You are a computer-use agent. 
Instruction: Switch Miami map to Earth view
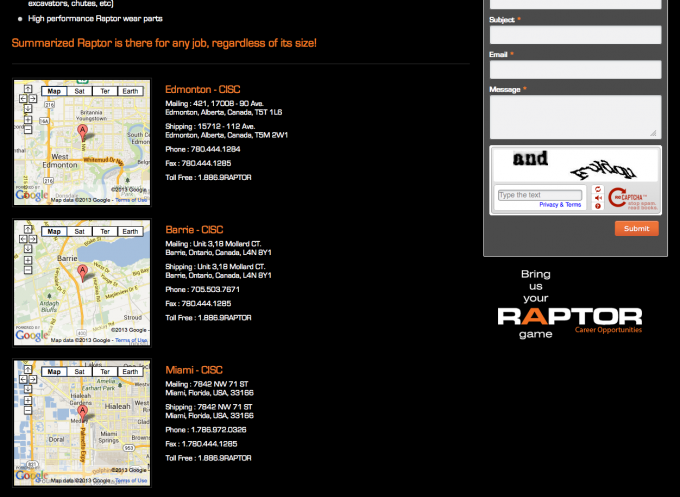(130, 371)
